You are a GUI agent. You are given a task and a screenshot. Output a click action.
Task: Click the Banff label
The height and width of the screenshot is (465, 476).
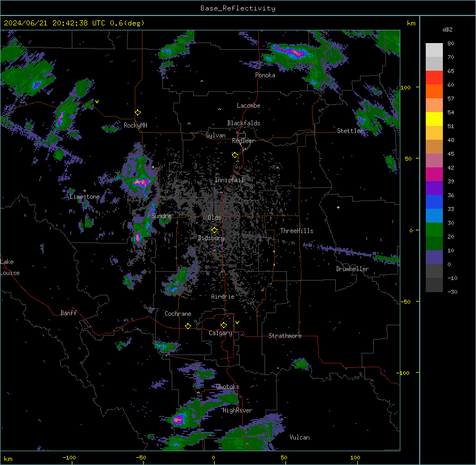point(68,313)
